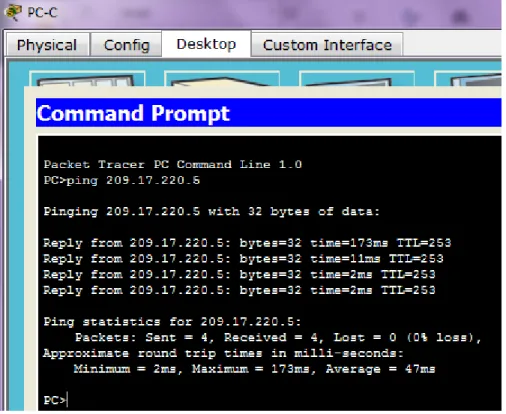The image size is (506, 414).
Task: Click 'Packet Tracer PC Command Line 1.0' text
Action: coord(173,164)
